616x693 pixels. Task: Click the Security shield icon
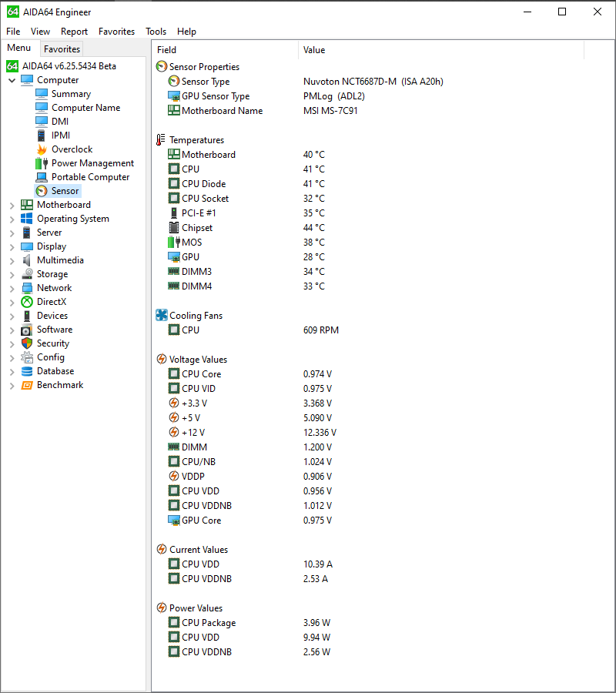(27, 343)
